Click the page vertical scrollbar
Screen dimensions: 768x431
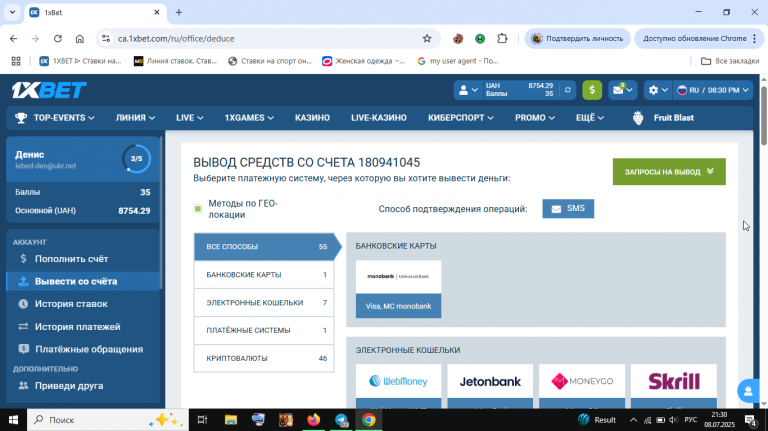(764, 116)
